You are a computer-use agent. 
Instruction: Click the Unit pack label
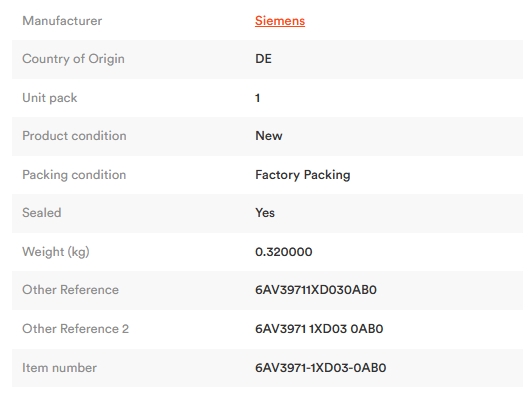click(x=50, y=98)
